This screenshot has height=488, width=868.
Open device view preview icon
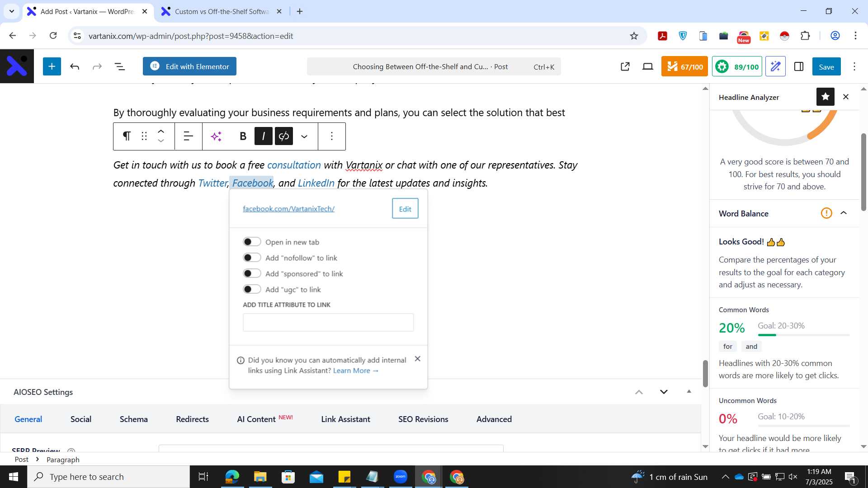[x=648, y=66]
